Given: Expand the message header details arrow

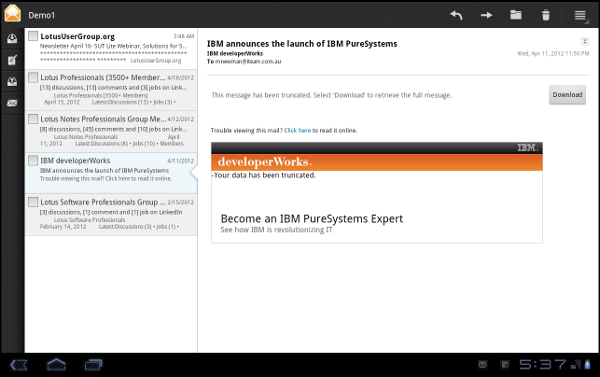Looking at the screenshot, I should click(585, 41).
